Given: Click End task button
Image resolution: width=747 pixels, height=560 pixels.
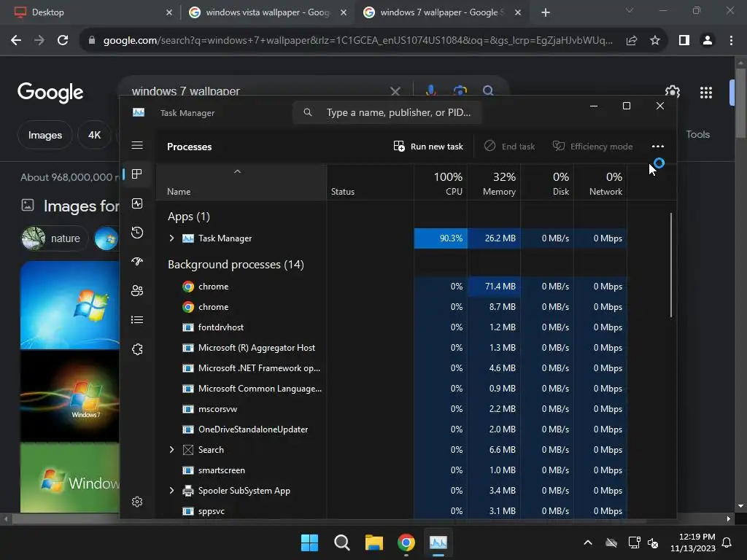Looking at the screenshot, I should pyautogui.click(x=509, y=146).
